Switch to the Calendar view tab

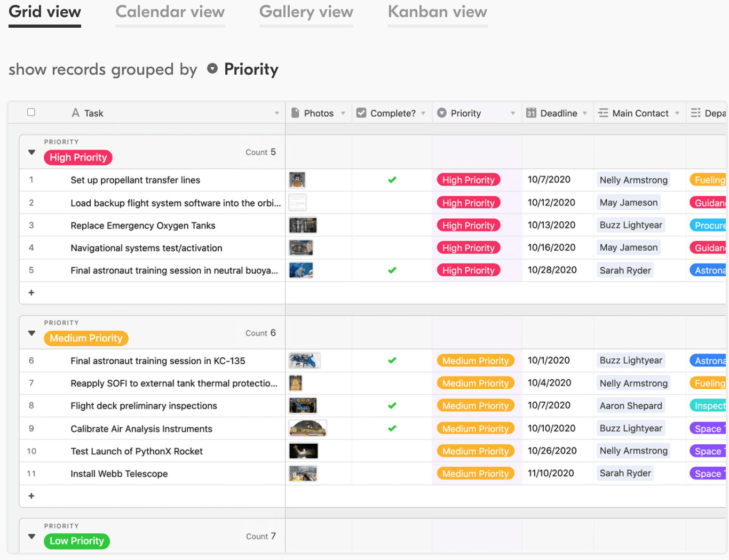(x=170, y=12)
